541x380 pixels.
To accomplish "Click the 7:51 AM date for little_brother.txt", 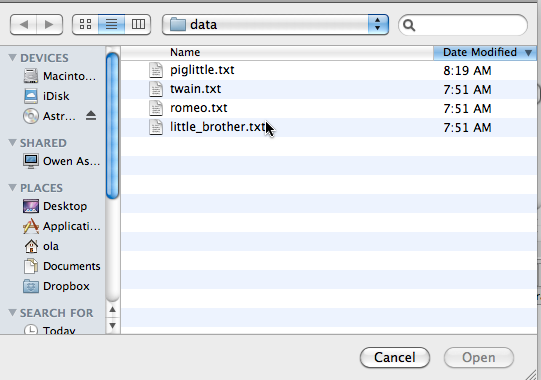I will 467,128.
